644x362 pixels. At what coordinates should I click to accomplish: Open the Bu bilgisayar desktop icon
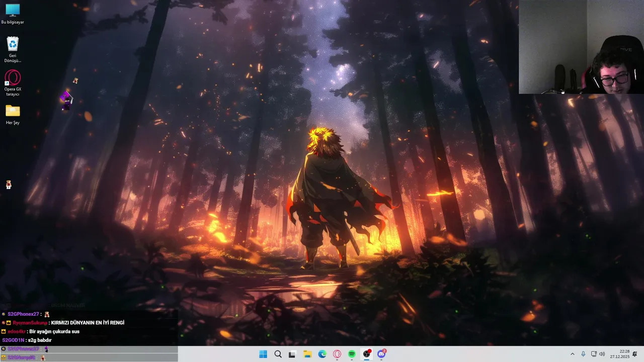tap(13, 14)
